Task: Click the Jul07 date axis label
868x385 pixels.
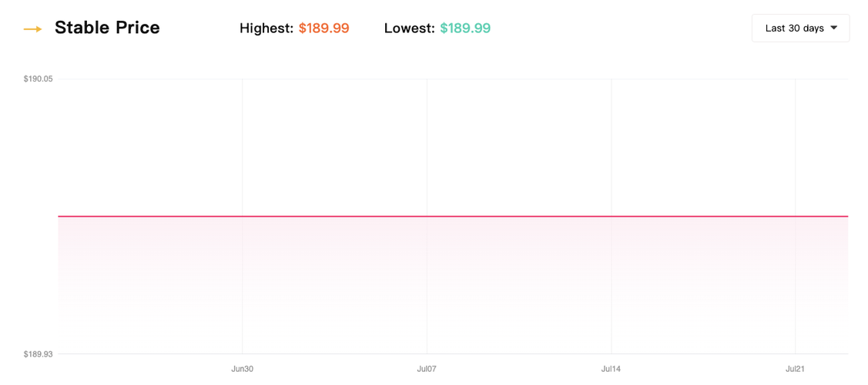Action: [x=427, y=369]
